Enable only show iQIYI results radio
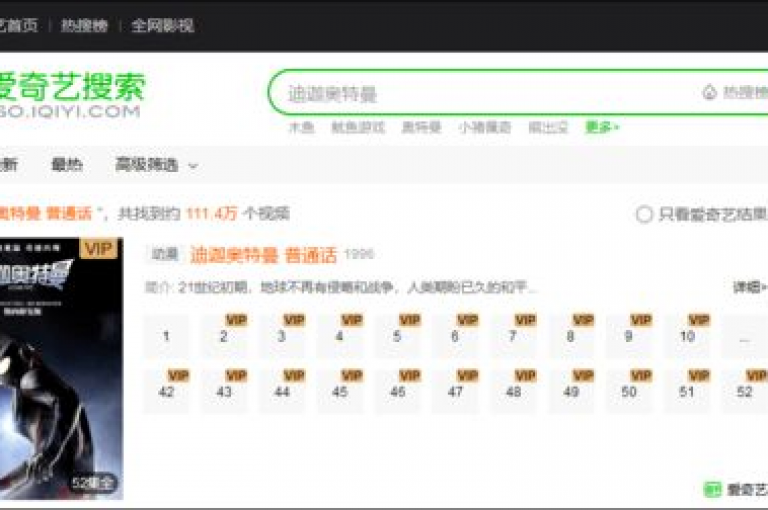The height and width of the screenshot is (510, 768). (x=644, y=214)
